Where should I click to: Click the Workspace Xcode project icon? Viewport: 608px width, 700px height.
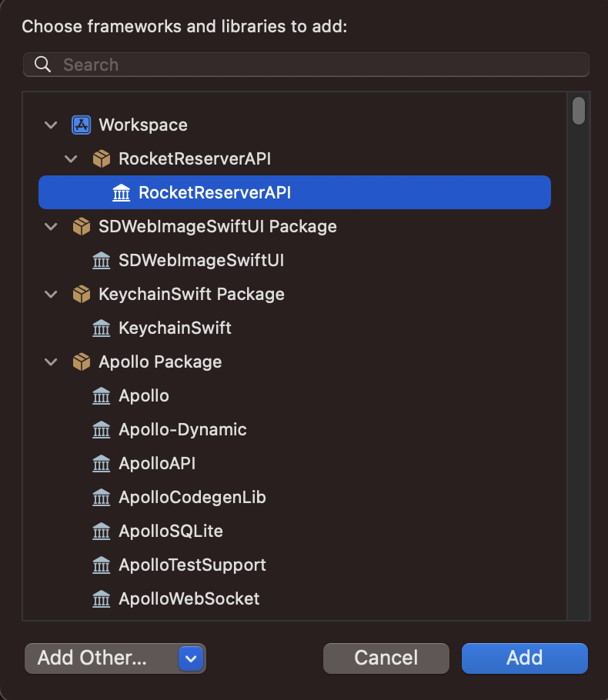(82, 125)
